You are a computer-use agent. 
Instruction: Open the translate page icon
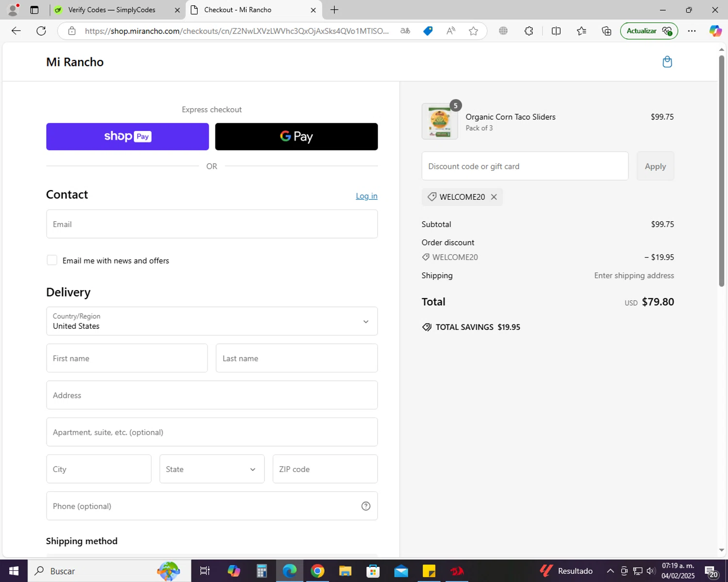point(405,31)
